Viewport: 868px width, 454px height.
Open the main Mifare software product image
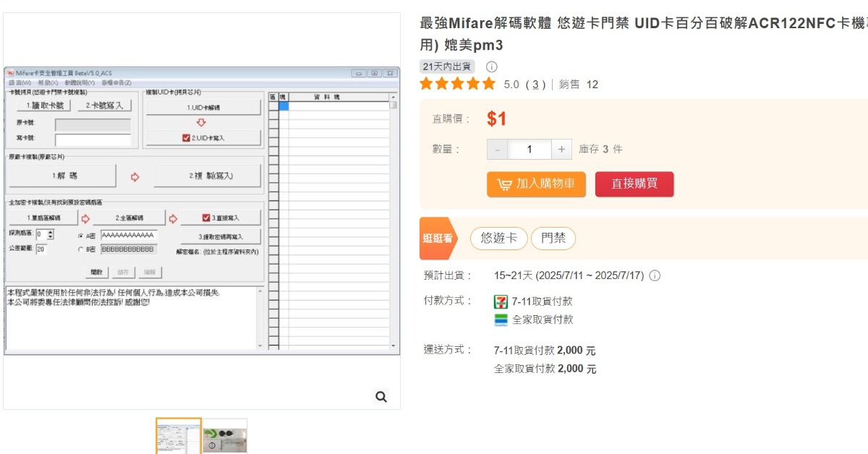click(x=202, y=210)
